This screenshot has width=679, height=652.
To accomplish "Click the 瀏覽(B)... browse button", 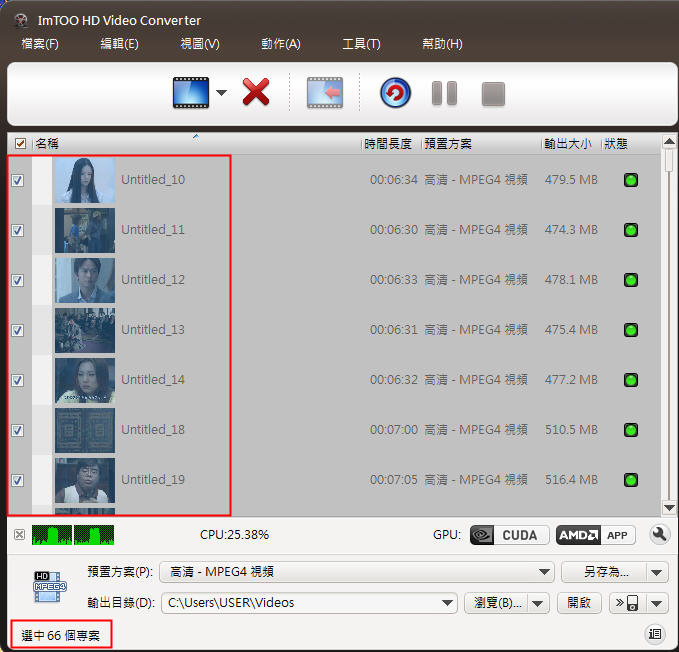I will [x=496, y=603].
